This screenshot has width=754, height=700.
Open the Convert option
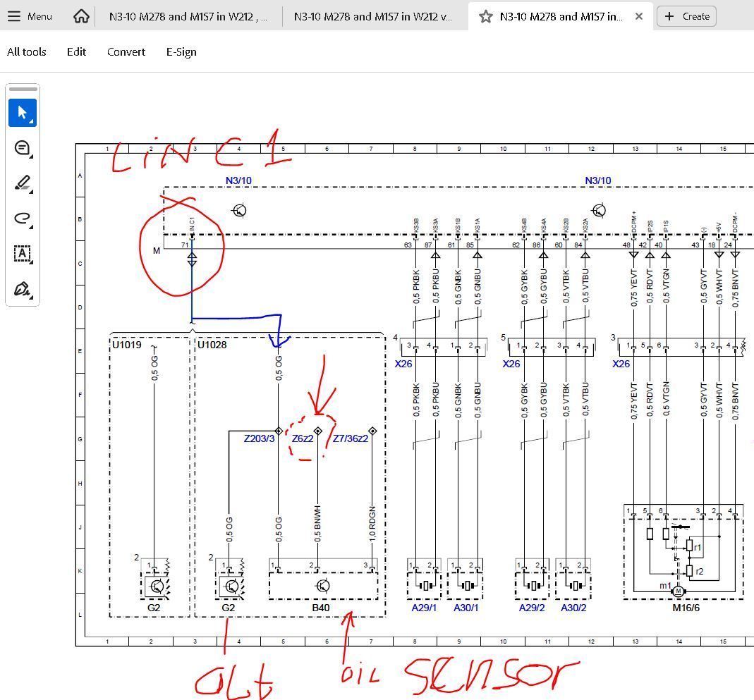(126, 51)
